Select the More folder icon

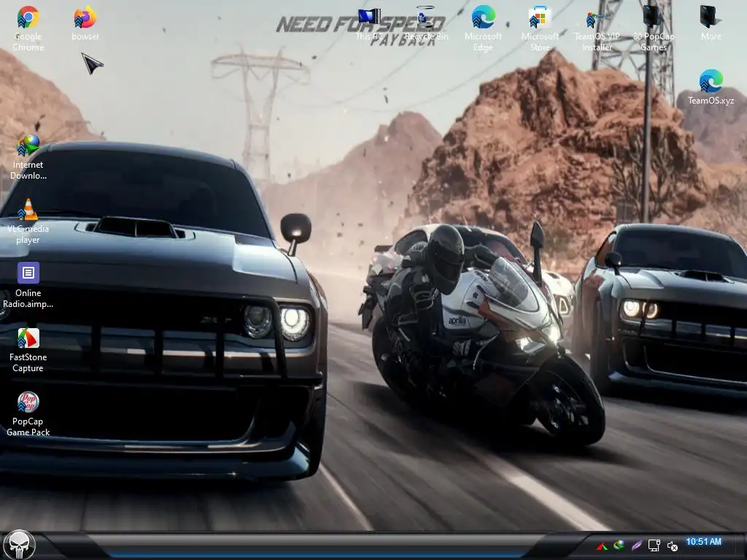[x=711, y=23]
